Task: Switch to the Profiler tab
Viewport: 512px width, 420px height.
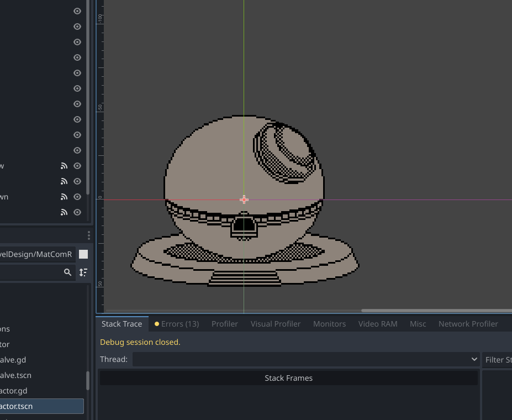Action: tap(225, 324)
